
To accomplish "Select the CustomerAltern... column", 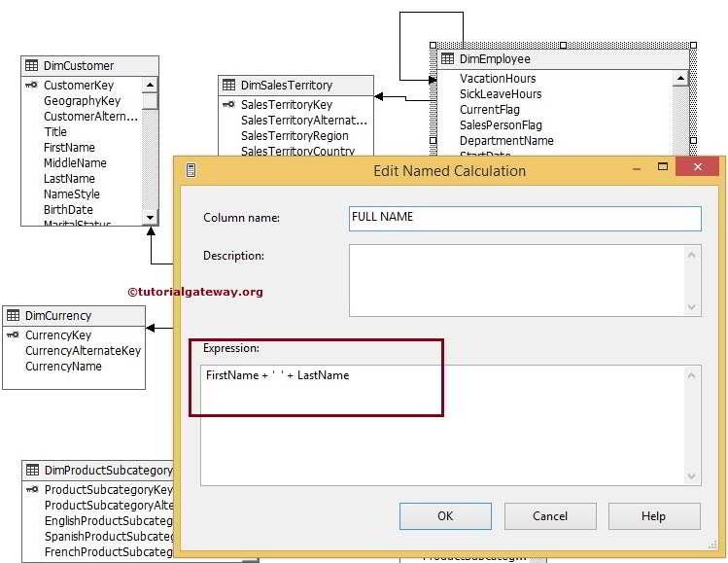I will click(90, 116).
